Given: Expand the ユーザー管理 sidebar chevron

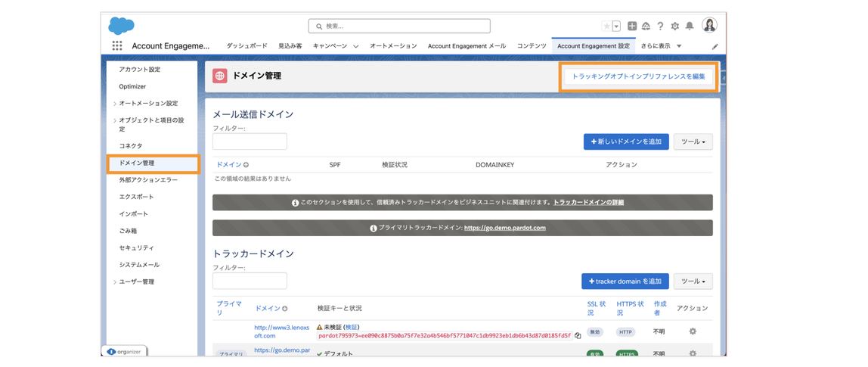Looking at the screenshot, I should click(115, 281).
